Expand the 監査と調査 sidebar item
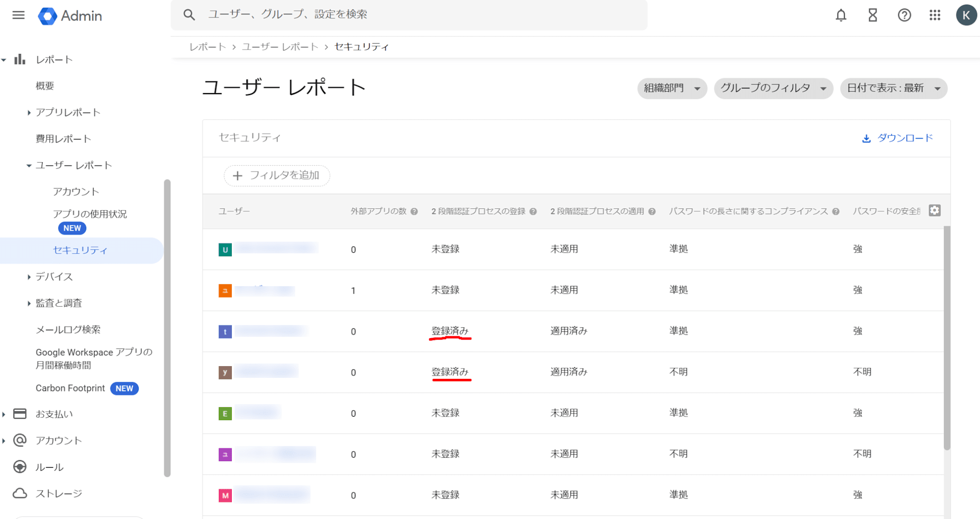Viewport: 980px width, 519px height. pos(29,303)
